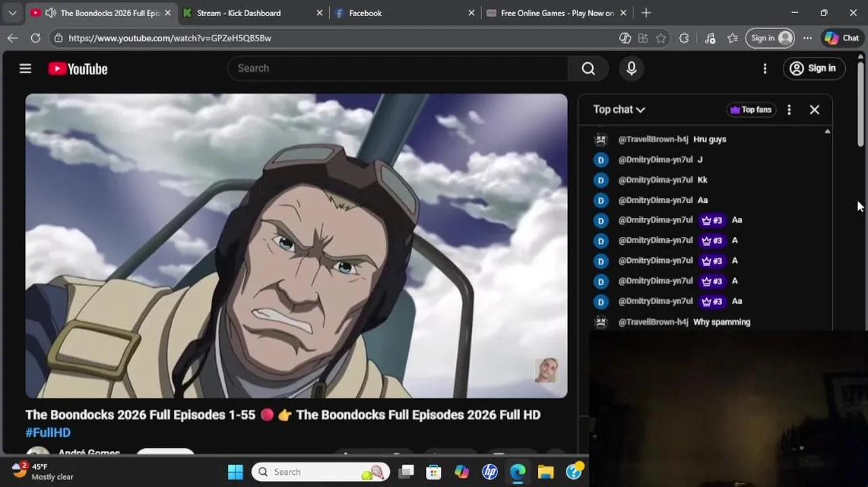The height and width of the screenshot is (487, 868).
Task: Open the live chat three-dot menu
Action: pyautogui.click(x=789, y=110)
